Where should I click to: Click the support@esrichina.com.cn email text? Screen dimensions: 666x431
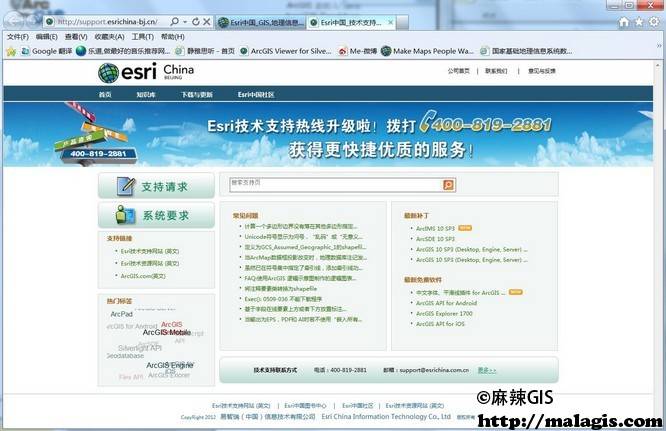click(x=434, y=370)
